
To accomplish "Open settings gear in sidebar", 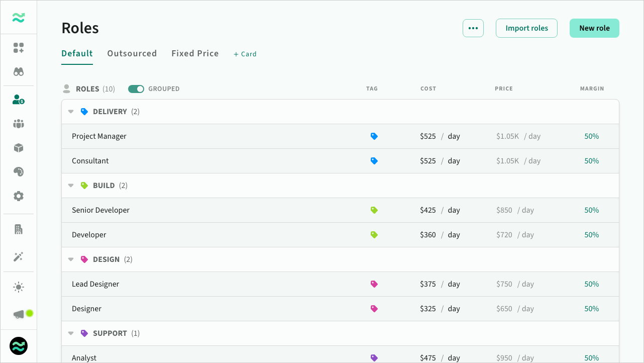I will click(x=19, y=196).
